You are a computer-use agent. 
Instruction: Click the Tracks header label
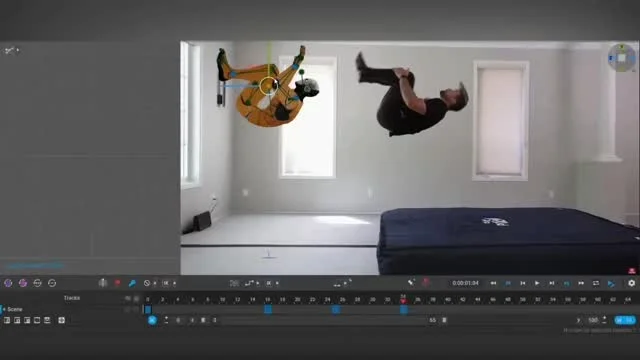point(72,298)
